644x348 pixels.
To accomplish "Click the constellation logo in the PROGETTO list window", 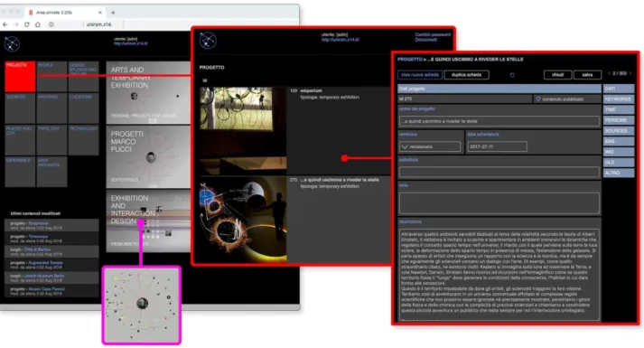I will 208,41.
